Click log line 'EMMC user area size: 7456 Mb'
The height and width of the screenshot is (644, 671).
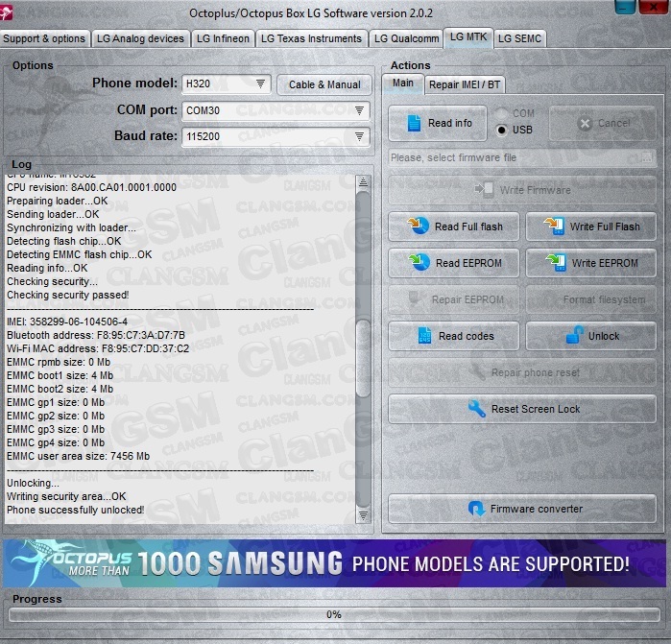(79, 456)
